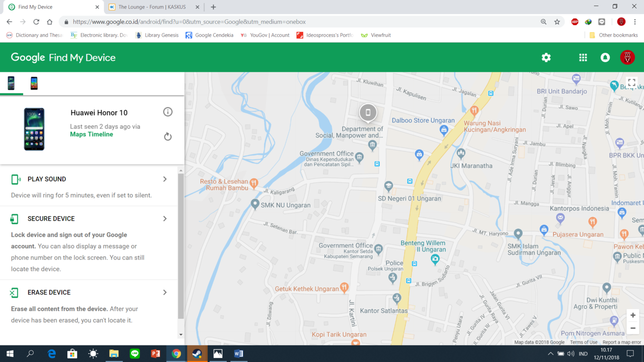The width and height of the screenshot is (644, 362).
Task: Click Report a map error link
Action: click(x=622, y=342)
